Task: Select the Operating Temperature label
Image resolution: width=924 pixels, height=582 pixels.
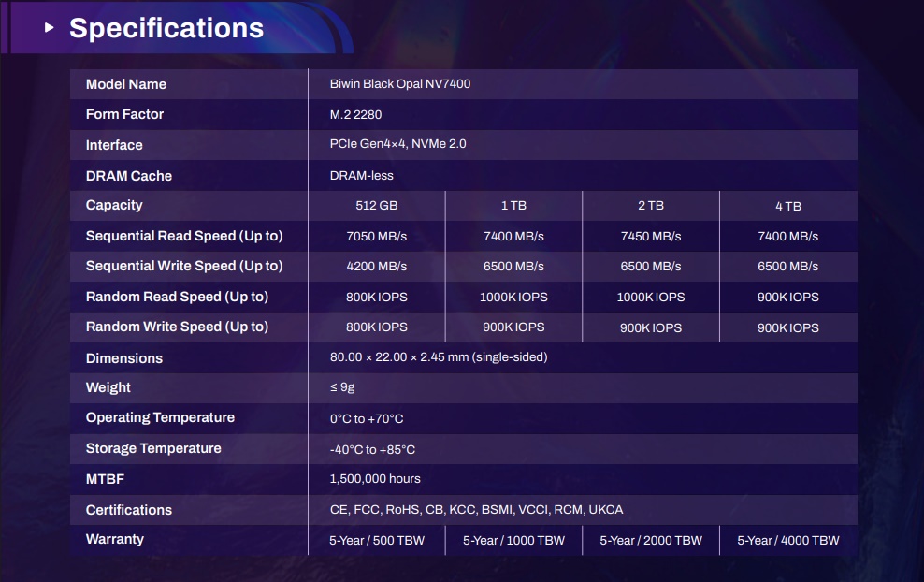Action: tap(160, 417)
